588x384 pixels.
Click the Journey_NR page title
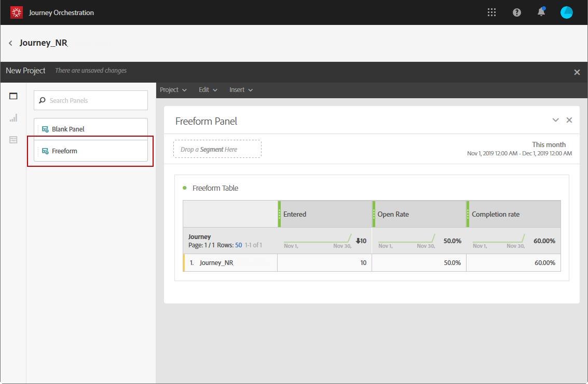pyautogui.click(x=44, y=43)
